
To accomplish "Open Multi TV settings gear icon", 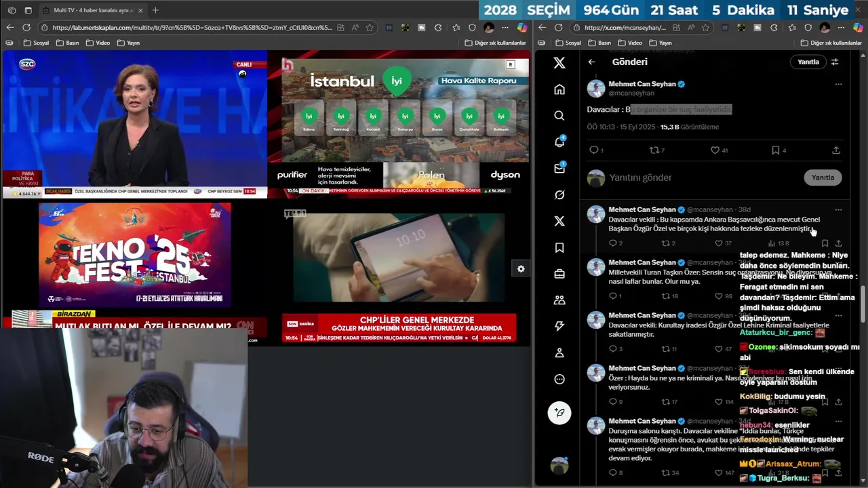I will pyautogui.click(x=520, y=269).
